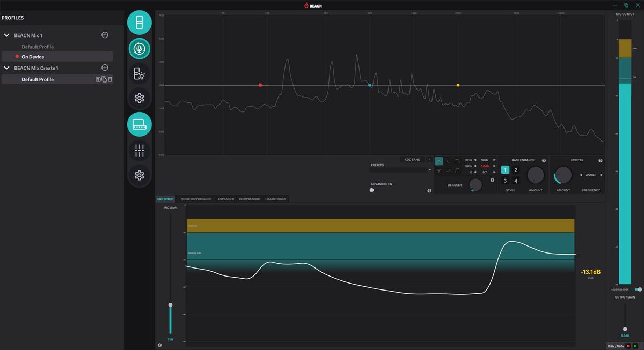Select the microphone settings icon in sidebar
The height and width of the screenshot is (350, 644).
point(139,48)
